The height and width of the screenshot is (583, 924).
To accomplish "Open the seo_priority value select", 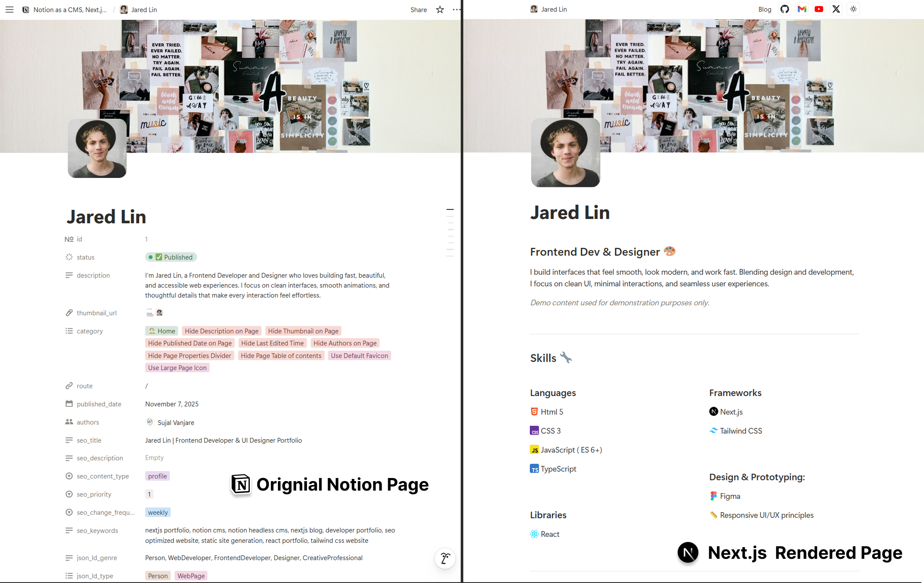I will coord(149,494).
